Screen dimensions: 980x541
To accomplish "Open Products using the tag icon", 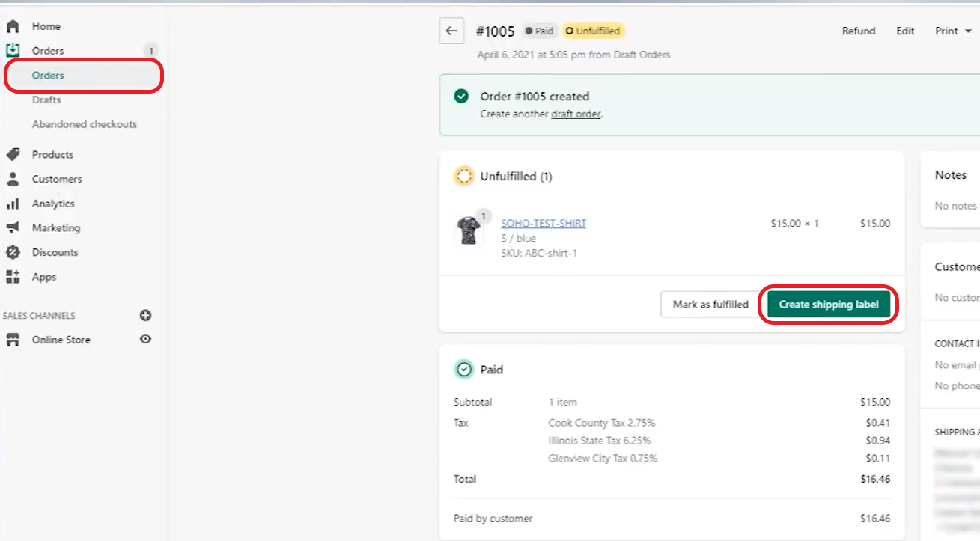I will (14, 154).
